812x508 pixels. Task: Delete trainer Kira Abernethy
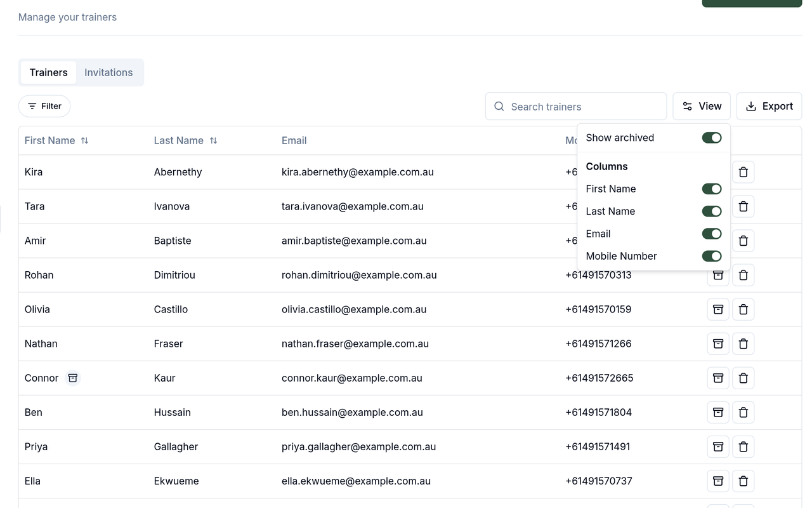click(743, 172)
